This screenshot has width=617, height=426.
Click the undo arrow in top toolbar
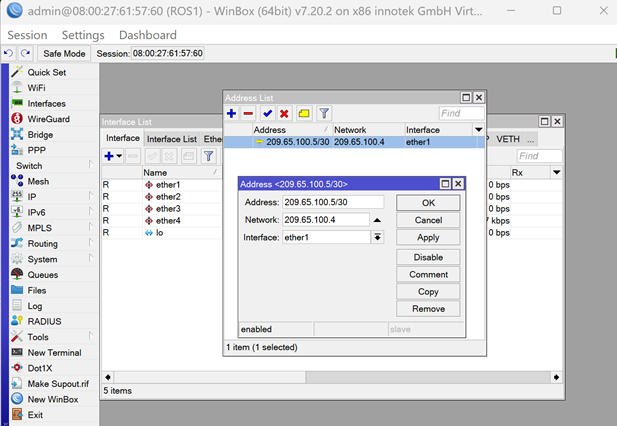coord(10,53)
